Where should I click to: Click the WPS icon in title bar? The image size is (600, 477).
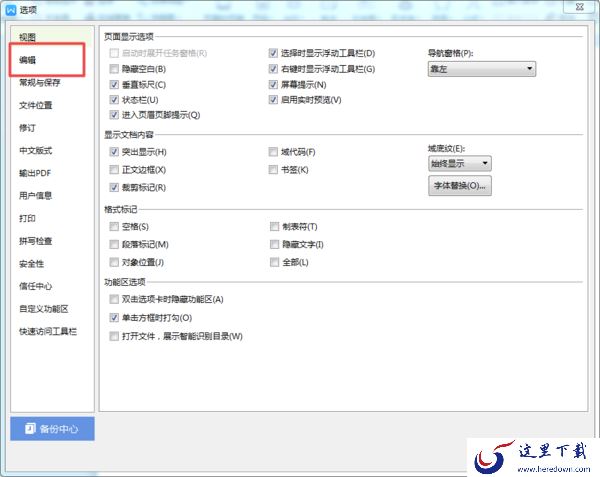coord(11,10)
